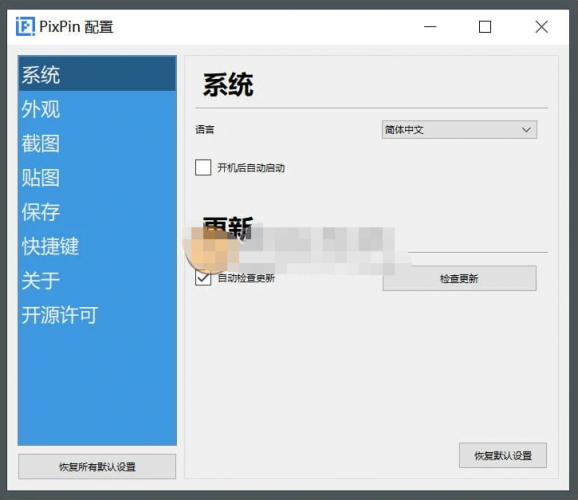Screen dimensions: 578x500
Task: Close the PixPin 配置 window
Action: point(541,27)
